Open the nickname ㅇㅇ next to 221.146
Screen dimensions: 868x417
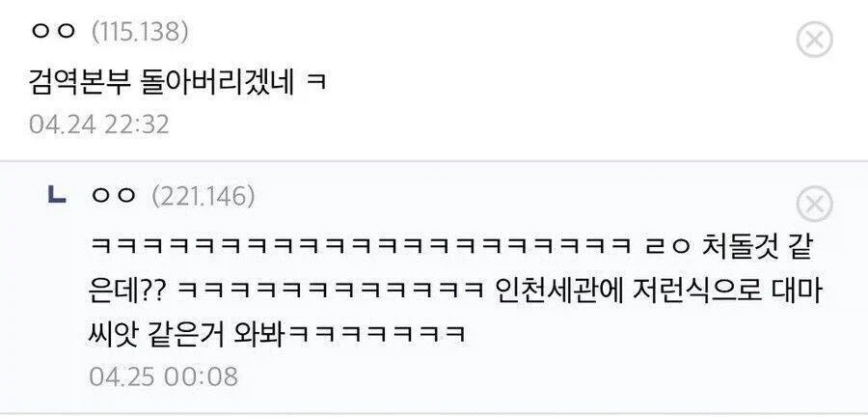click(114, 196)
